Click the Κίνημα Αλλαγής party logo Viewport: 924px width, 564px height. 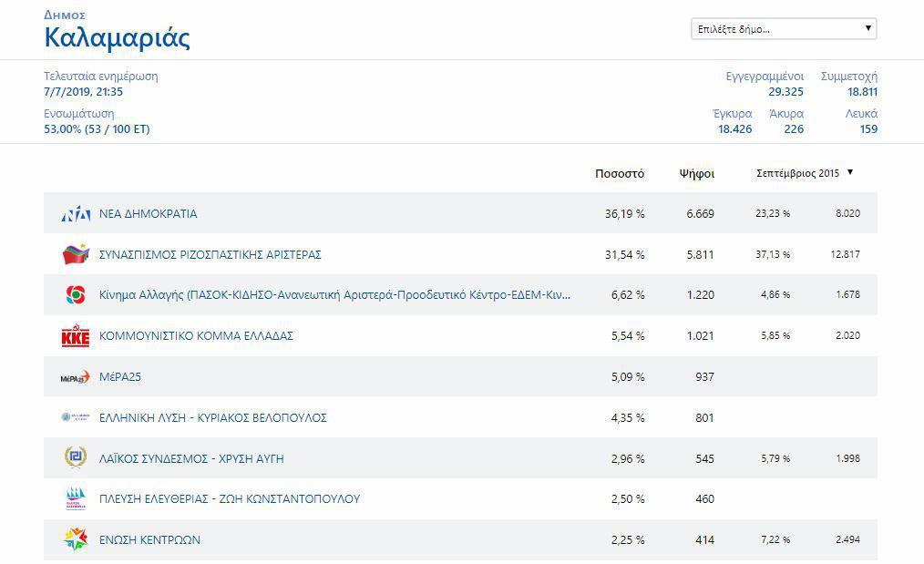tap(76, 295)
